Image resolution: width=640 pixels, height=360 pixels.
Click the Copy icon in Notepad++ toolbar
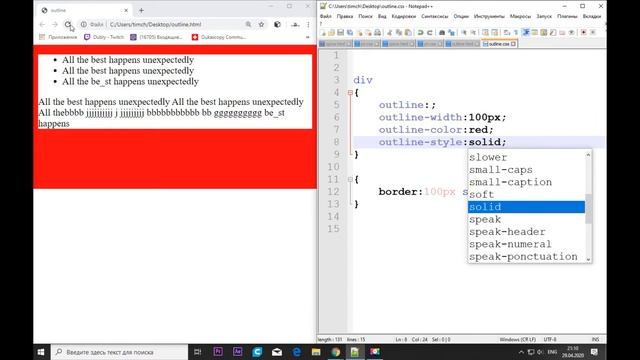pyautogui.click(x=399, y=32)
